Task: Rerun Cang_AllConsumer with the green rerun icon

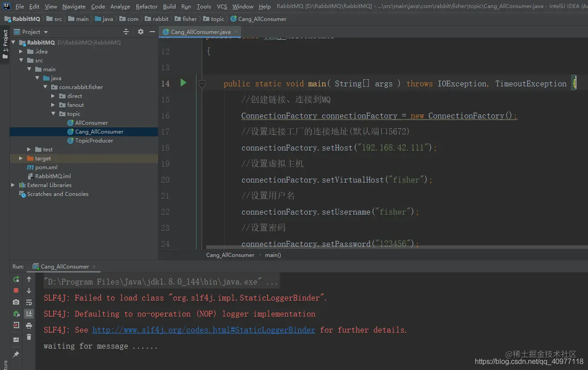Action: [x=16, y=279]
